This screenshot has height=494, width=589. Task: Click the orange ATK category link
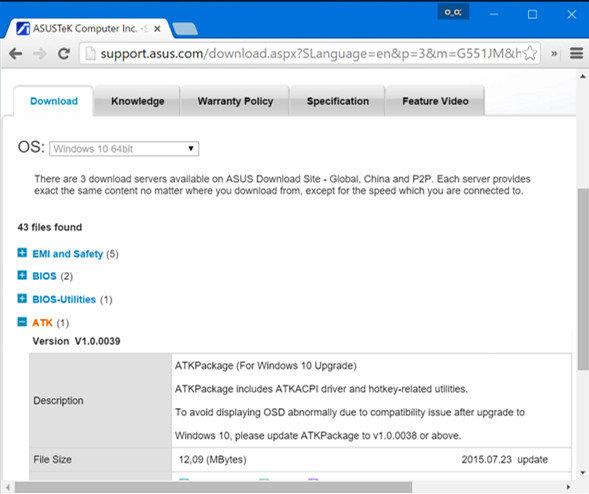click(42, 323)
